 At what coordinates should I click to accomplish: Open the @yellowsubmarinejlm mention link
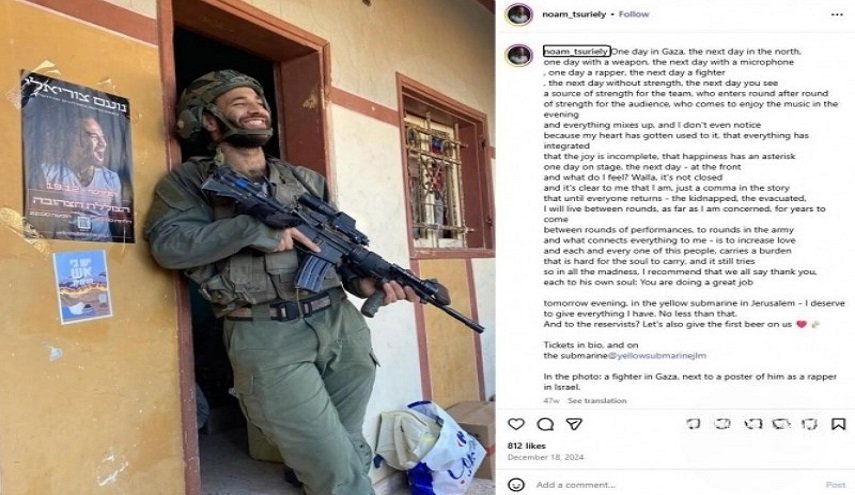[657, 355]
